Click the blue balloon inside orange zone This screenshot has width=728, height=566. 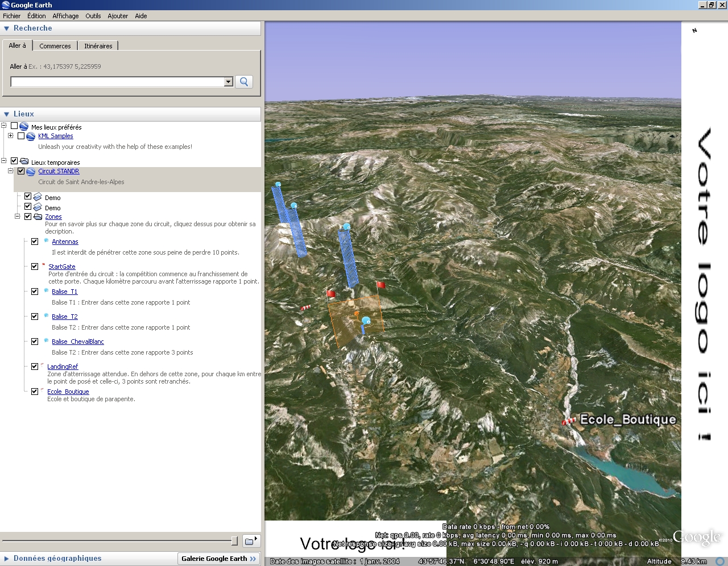pyautogui.click(x=366, y=322)
